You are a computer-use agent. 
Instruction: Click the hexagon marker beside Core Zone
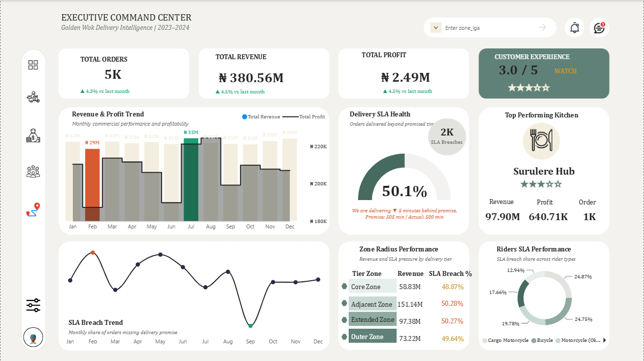pos(344,286)
